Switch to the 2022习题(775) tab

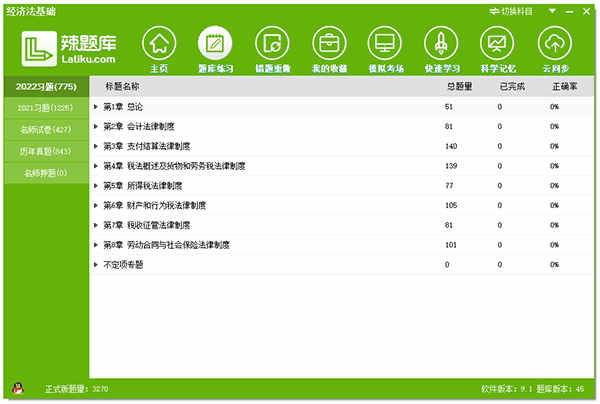coord(46,86)
